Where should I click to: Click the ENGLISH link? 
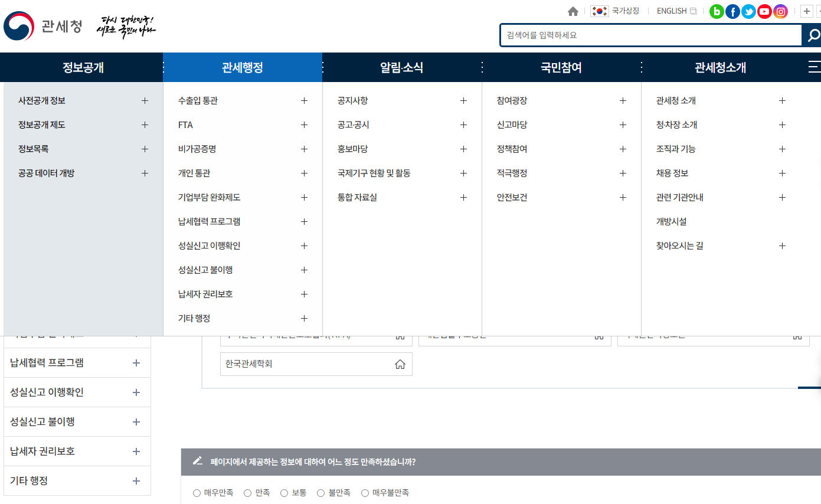[x=671, y=11]
